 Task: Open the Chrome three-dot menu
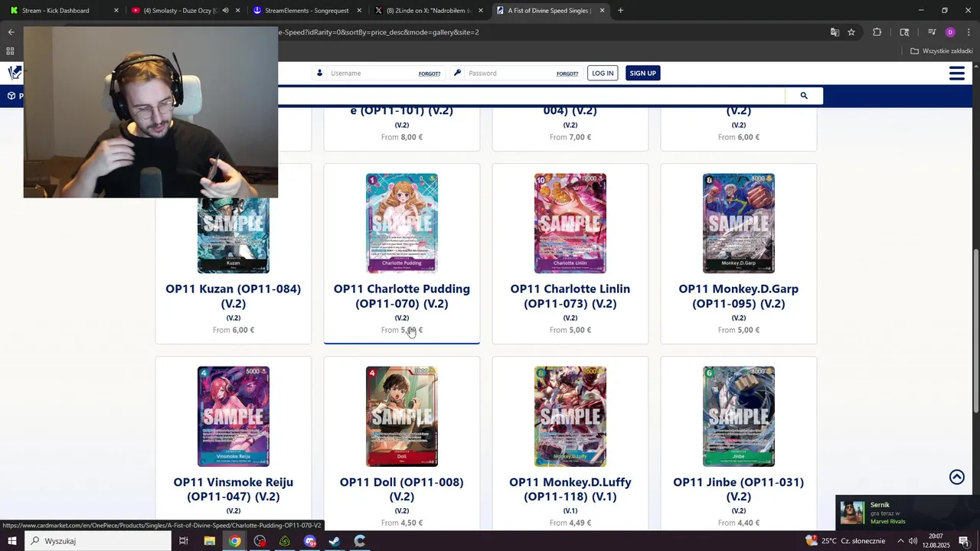969,32
